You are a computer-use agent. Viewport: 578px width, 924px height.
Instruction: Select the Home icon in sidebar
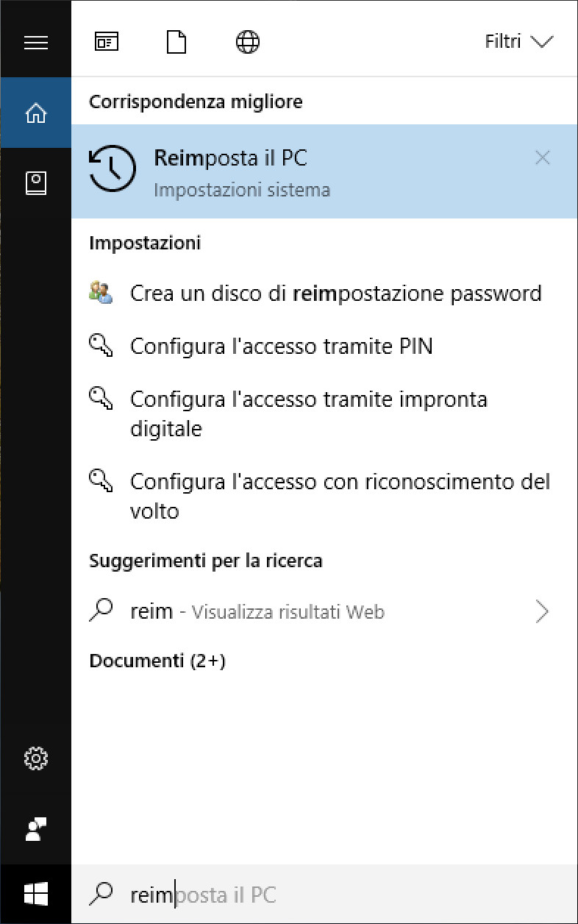coord(35,113)
